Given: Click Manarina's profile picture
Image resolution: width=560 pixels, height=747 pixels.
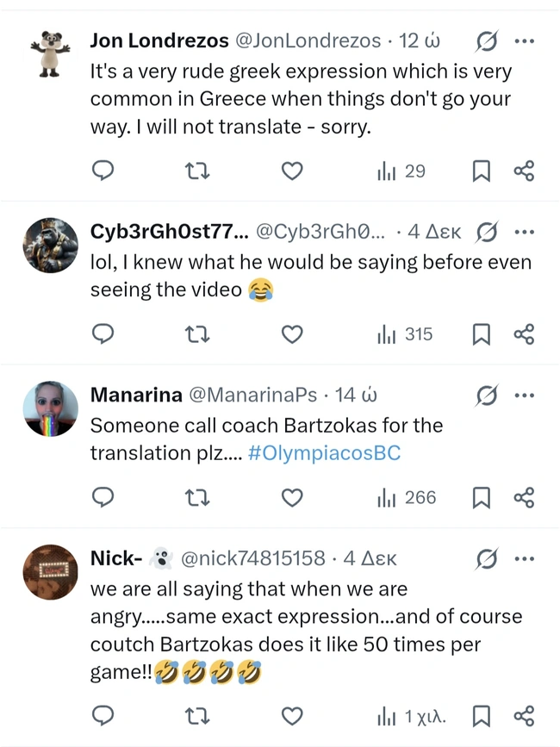Looking at the screenshot, I should [51, 409].
